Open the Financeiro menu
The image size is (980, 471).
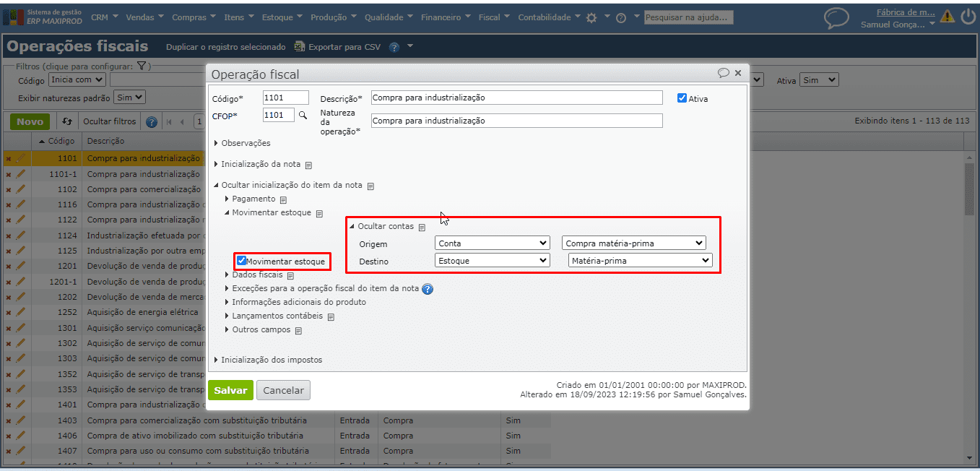[446, 17]
